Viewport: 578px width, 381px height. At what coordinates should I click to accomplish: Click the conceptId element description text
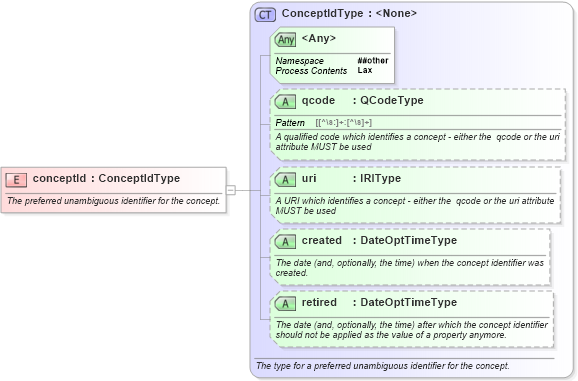pyautogui.click(x=114, y=201)
